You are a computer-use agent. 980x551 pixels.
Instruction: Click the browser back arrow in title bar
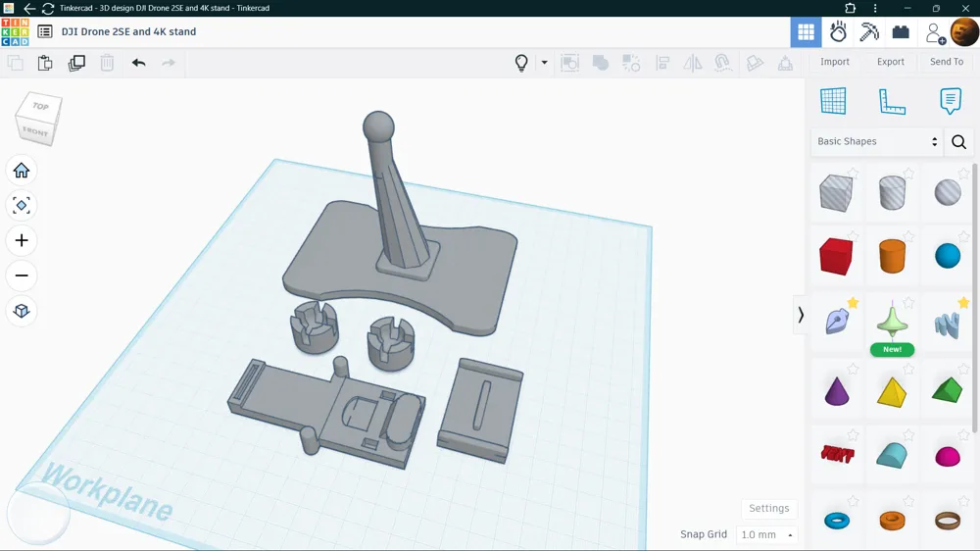pos(28,8)
